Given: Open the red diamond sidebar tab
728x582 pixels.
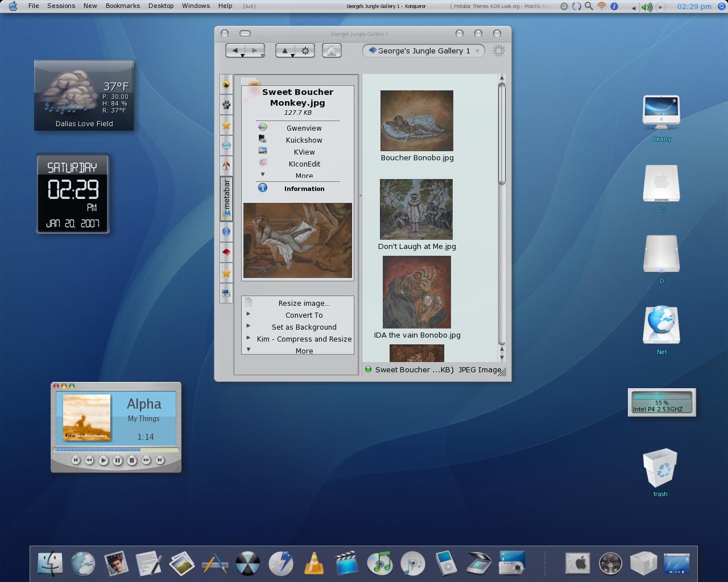Looking at the screenshot, I should pyautogui.click(x=226, y=252).
